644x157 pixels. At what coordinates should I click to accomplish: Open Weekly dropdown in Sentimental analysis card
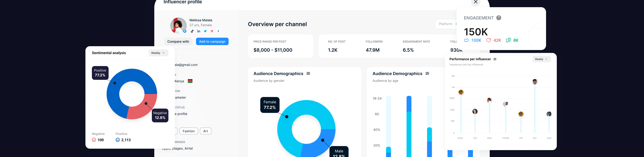pos(159,53)
